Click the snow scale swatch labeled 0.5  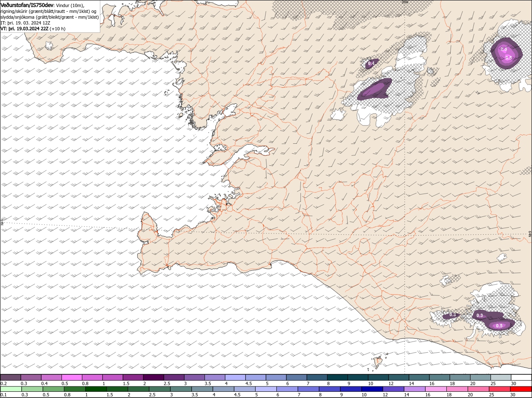pyautogui.click(x=71, y=377)
